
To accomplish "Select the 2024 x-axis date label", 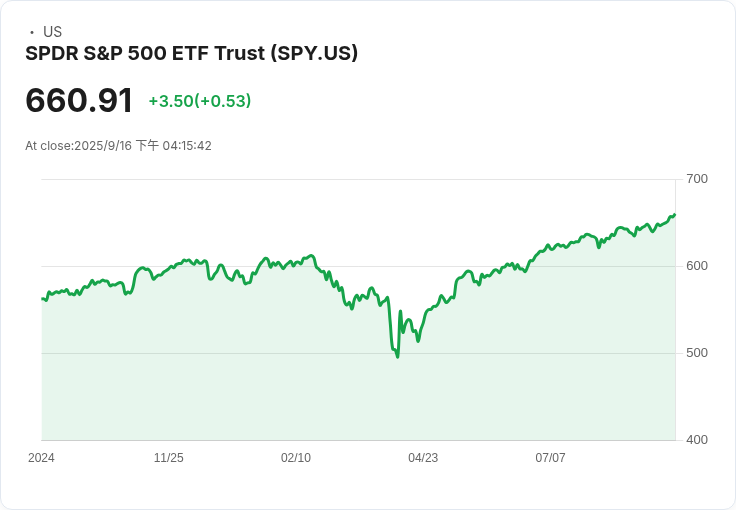I will [x=41, y=458].
